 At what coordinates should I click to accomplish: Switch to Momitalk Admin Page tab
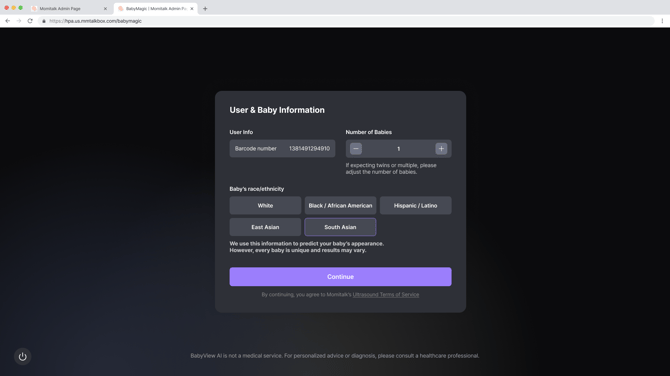click(68, 9)
